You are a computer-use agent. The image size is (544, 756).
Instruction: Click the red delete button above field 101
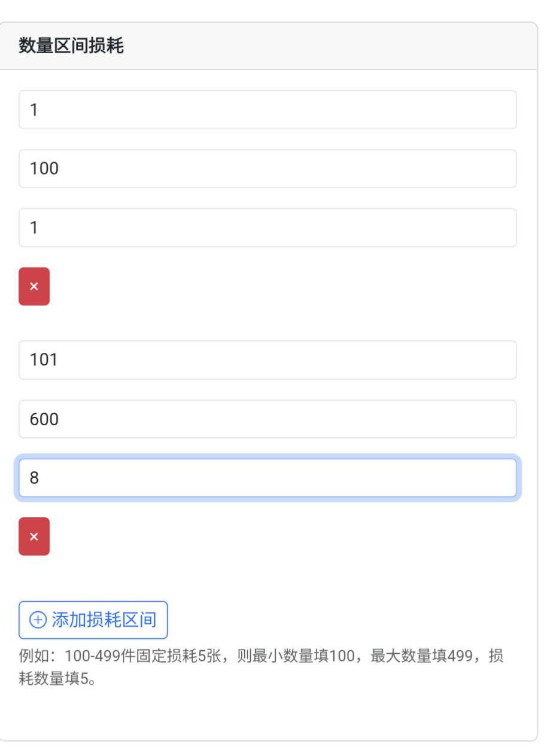pyautogui.click(x=34, y=286)
